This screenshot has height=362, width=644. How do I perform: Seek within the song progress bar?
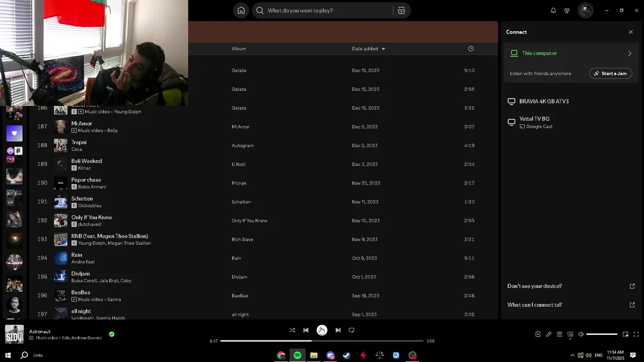[322, 341]
